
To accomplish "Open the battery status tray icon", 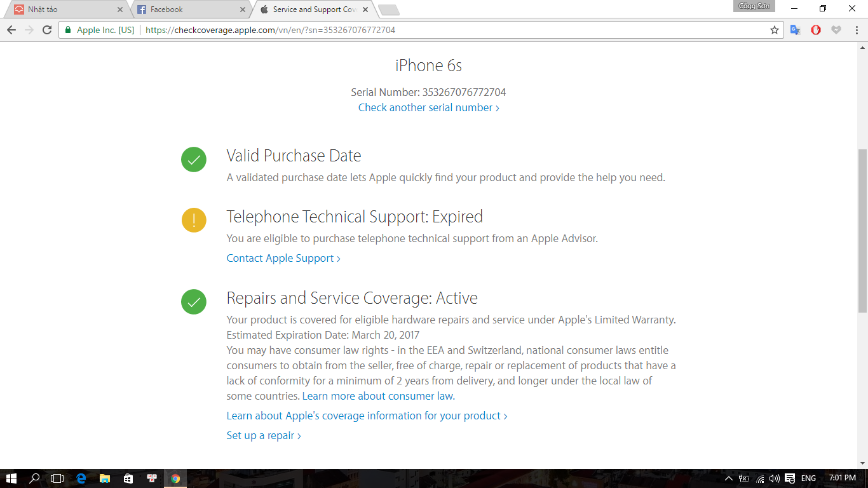I will tap(744, 478).
